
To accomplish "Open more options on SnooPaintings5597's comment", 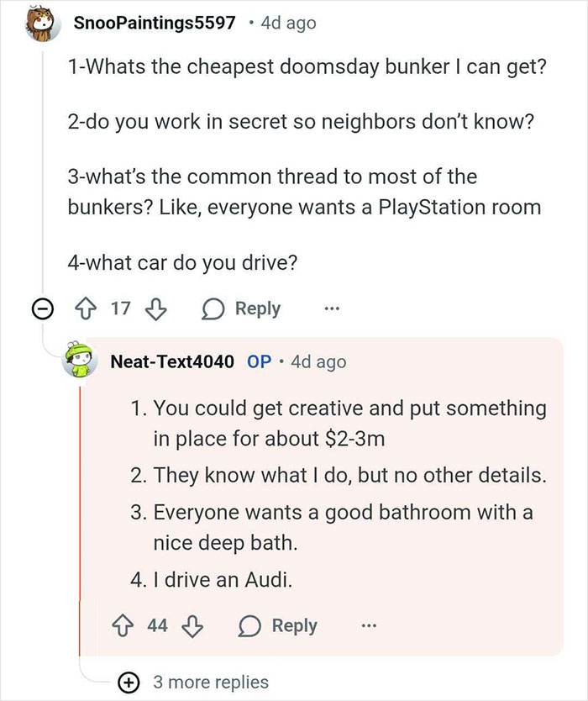I will (x=333, y=308).
